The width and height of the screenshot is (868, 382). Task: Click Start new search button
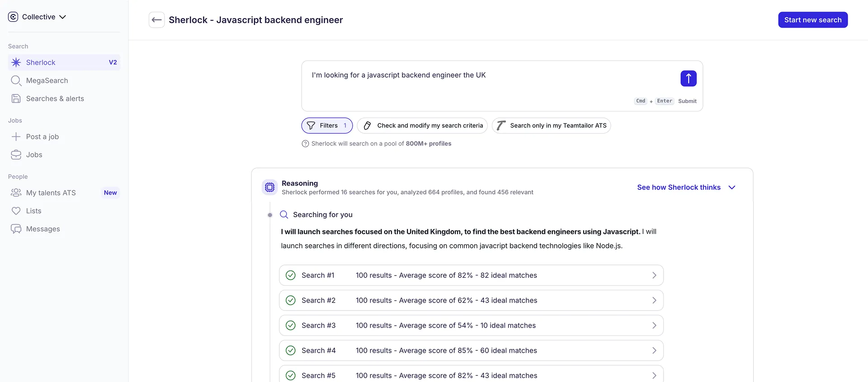(813, 20)
